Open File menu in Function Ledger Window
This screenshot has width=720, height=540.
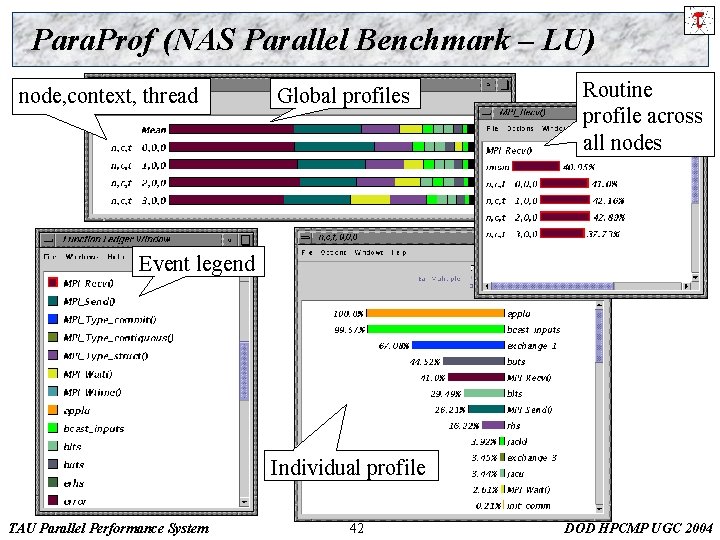(49, 256)
